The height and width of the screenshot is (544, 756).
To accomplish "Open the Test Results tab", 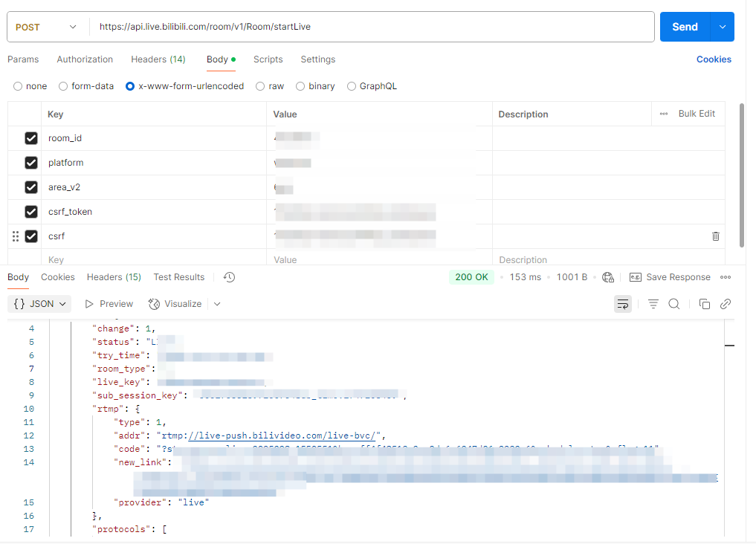I will click(179, 277).
